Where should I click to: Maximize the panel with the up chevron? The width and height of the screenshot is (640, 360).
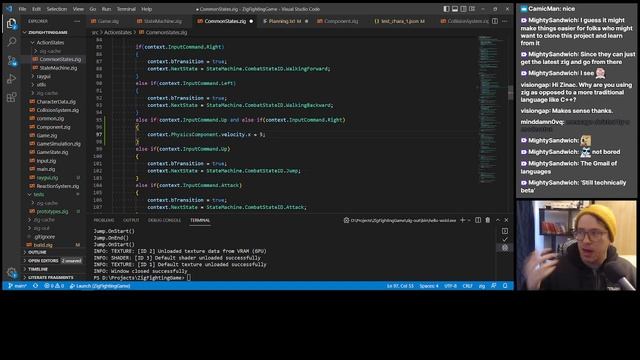pyautogui.click(x=498, y=220)
